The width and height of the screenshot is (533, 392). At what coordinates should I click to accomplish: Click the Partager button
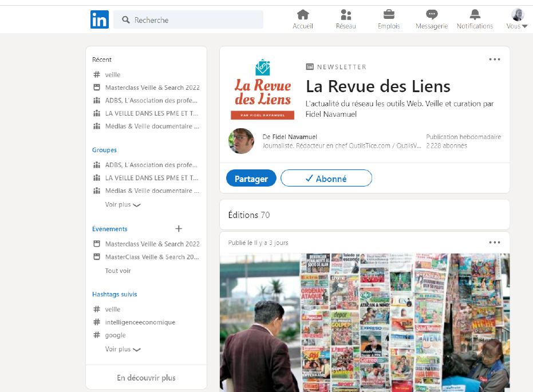(x=251, y=179)
